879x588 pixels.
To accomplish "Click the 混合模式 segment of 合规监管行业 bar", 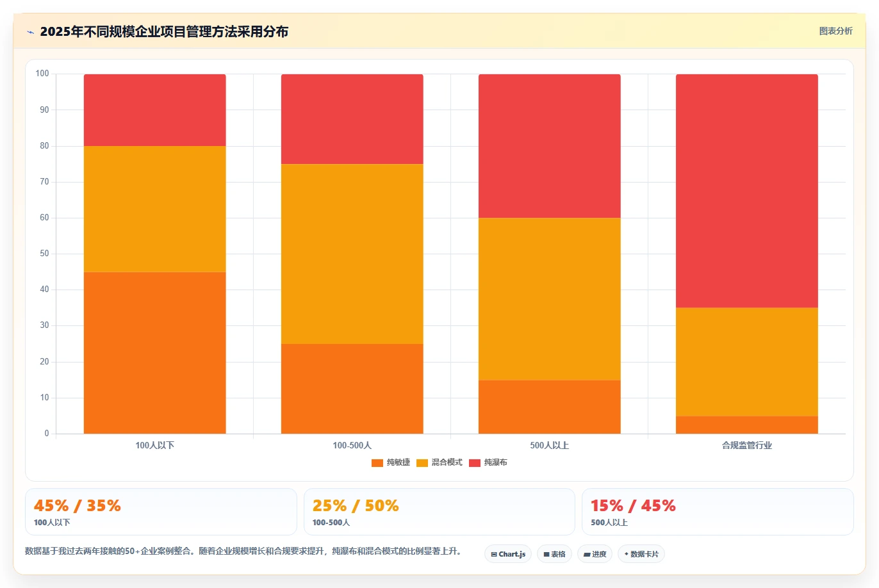I will click(x=747, y=362).
